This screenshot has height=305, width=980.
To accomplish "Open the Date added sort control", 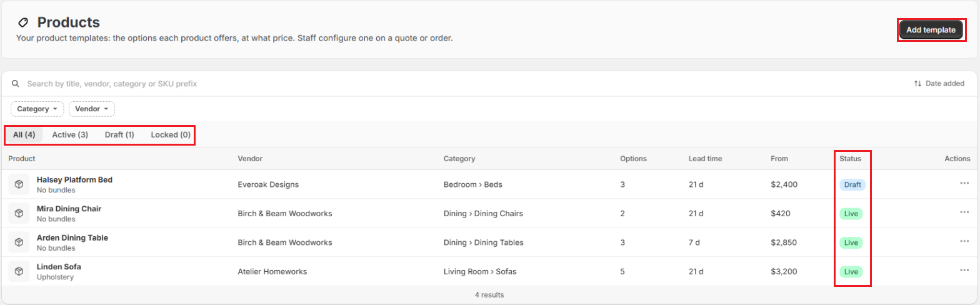I will click(x=939, y=83).
